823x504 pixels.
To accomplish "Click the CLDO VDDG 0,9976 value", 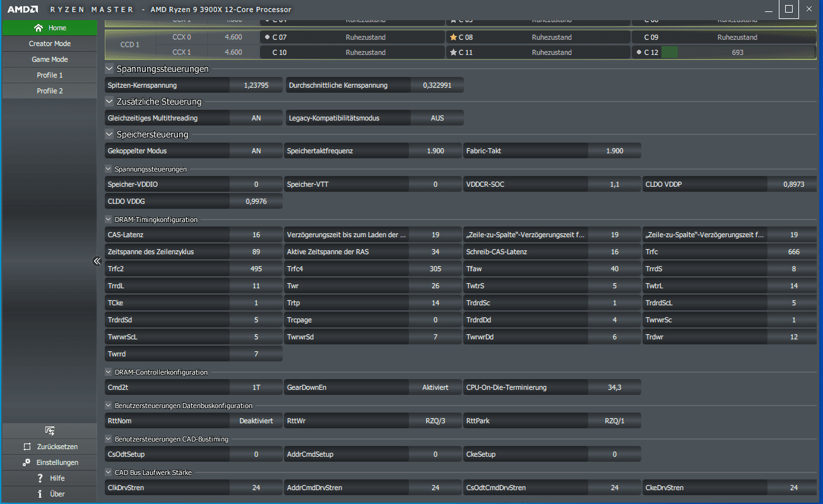I will (x=256, y=201).
